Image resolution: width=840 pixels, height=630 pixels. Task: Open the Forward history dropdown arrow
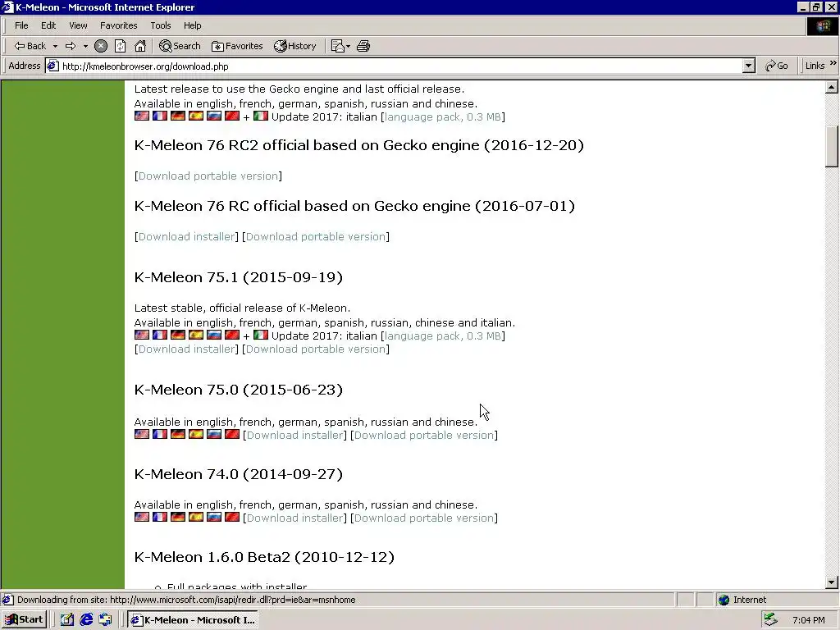[x=85, y=46]
